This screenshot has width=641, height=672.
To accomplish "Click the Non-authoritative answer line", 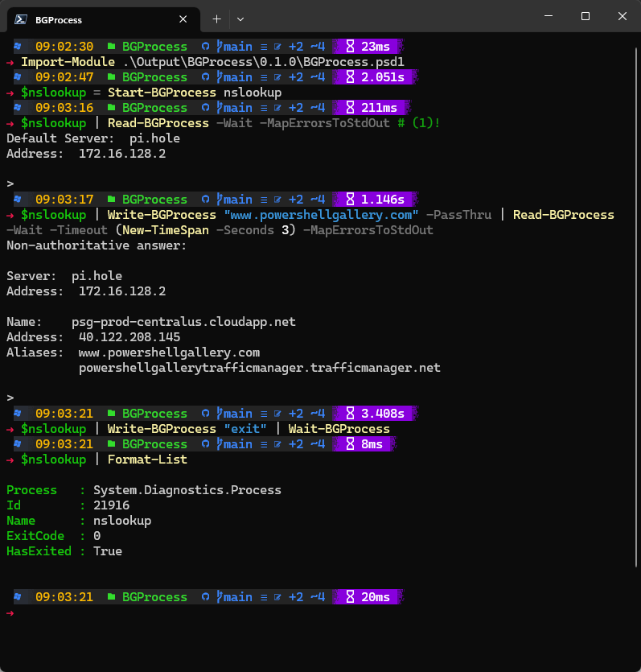I will [x=97, y=245].
